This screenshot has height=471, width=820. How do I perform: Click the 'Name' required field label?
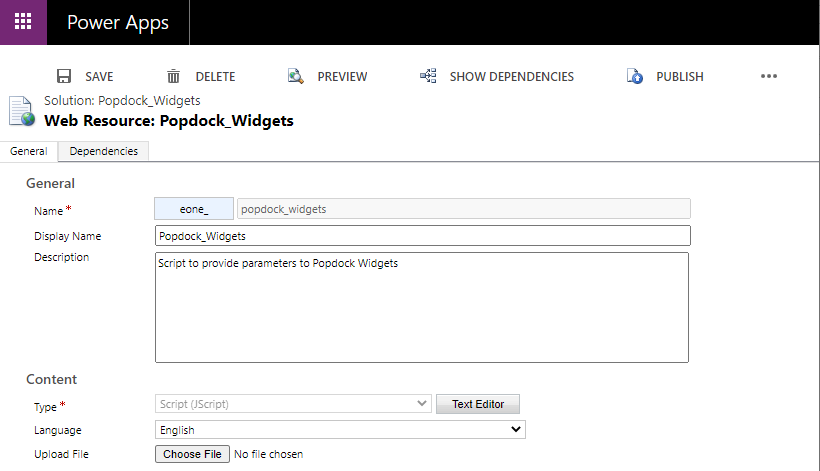(52, 211)
